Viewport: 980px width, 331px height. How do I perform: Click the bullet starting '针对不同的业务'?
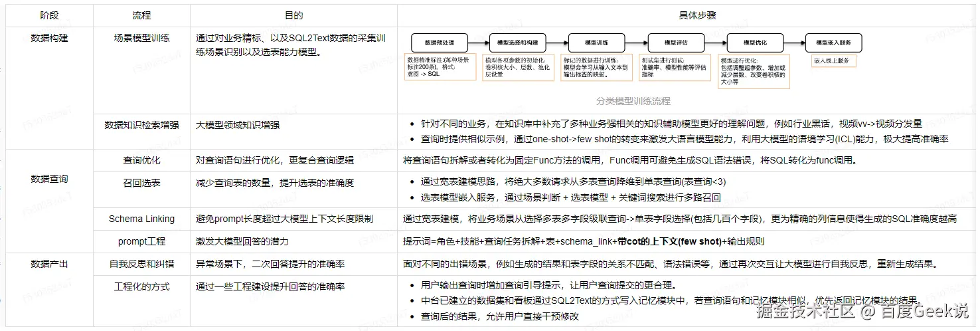[x=671, y=124]
